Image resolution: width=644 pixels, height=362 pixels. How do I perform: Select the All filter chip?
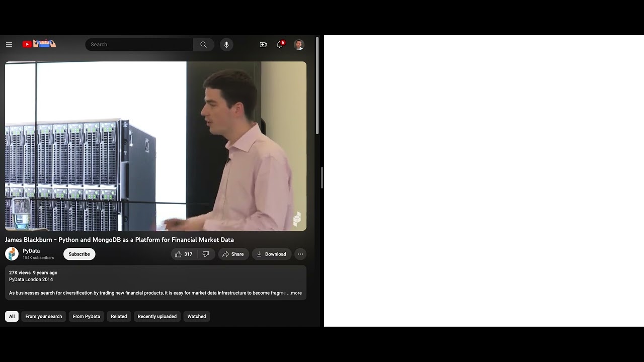[x=12, y=316]
